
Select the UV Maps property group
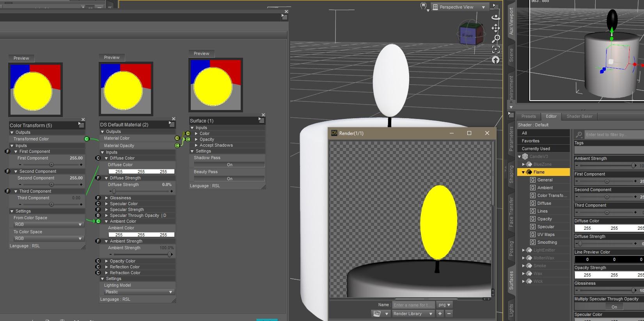coord(546,234)
